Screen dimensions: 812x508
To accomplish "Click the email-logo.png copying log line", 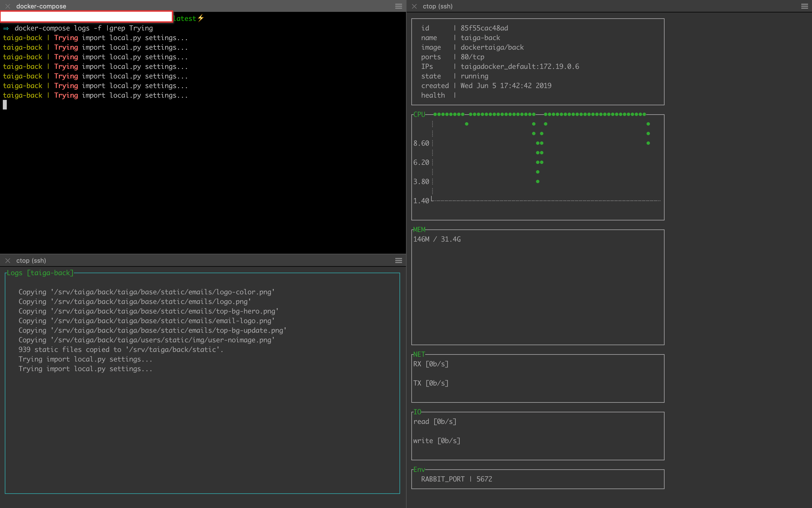I will [147, 321].
